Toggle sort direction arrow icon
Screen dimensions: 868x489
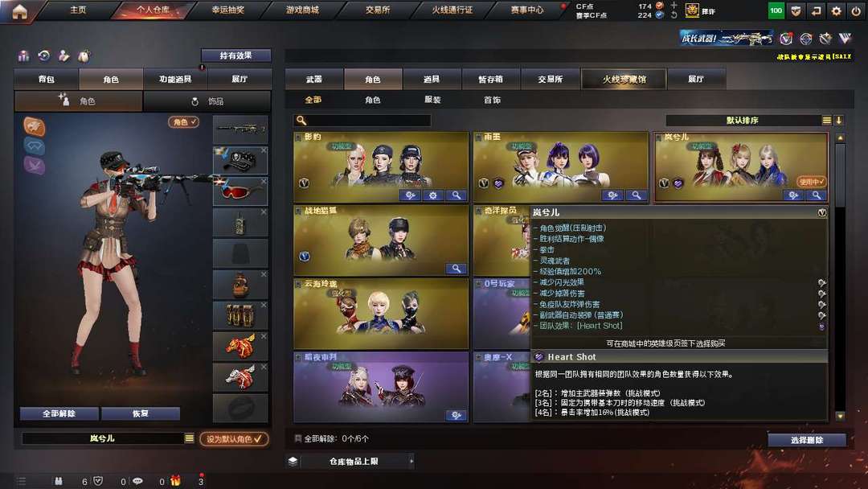coord(839,120)
